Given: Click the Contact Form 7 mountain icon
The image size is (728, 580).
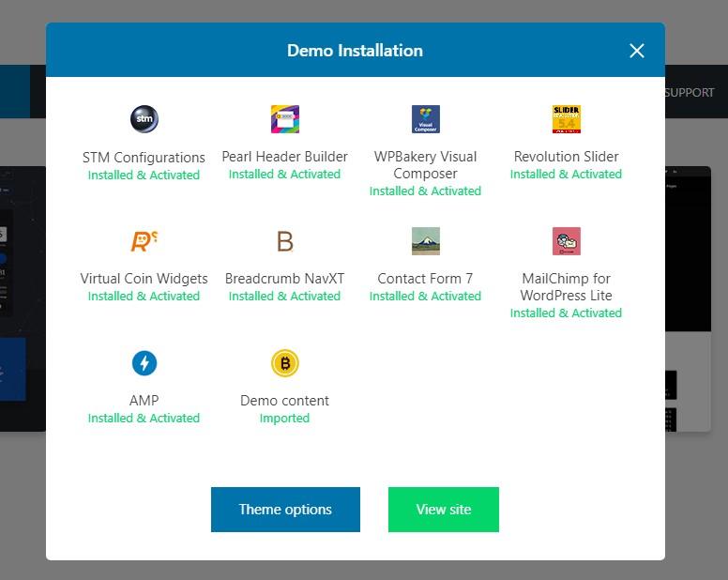Looking at the screenshot, I should coord(425,241).
